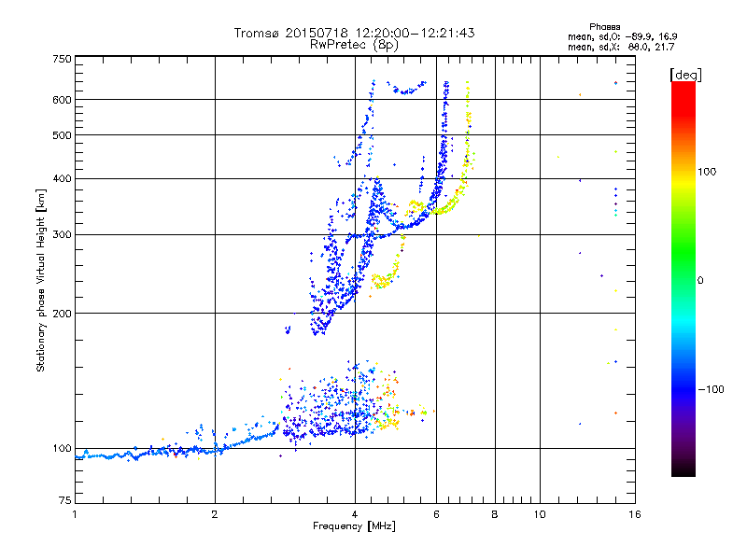Select the 2 MHz frequency tick label
747x560 pixels.
(x=215, y=514)
